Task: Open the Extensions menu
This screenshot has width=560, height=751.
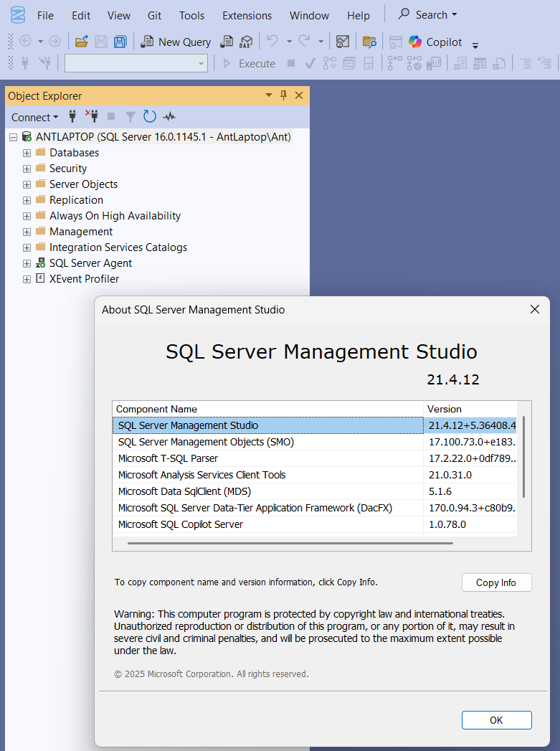Action: [x=247, y=15]
